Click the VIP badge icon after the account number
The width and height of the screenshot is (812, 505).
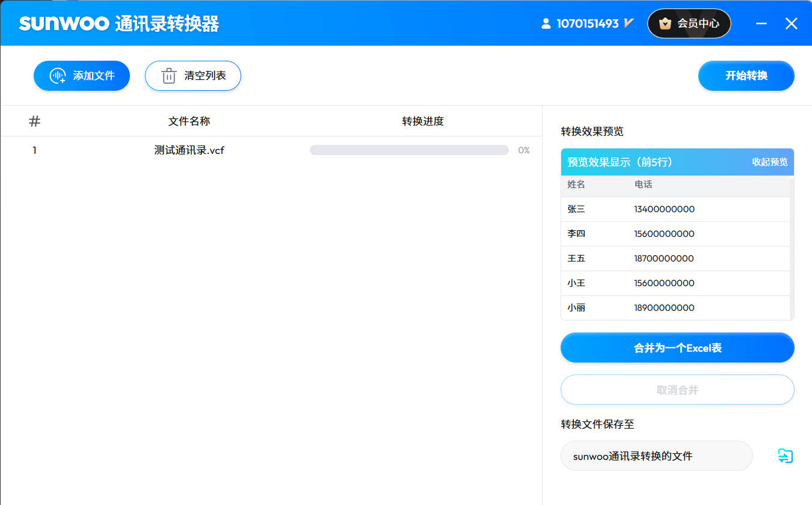(x=629, y=23)
